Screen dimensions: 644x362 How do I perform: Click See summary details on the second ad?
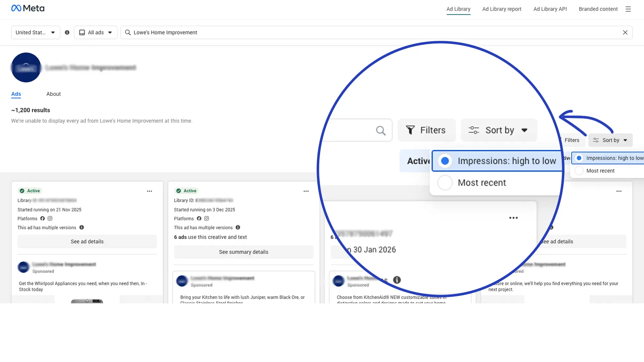(244, 252)
